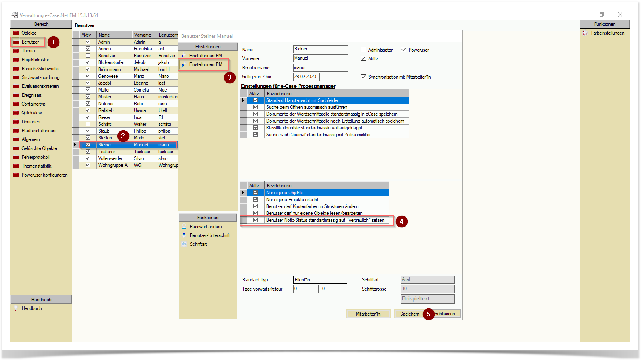Click the Pfadeinstellungen folder icon

(x=16, y=131)
